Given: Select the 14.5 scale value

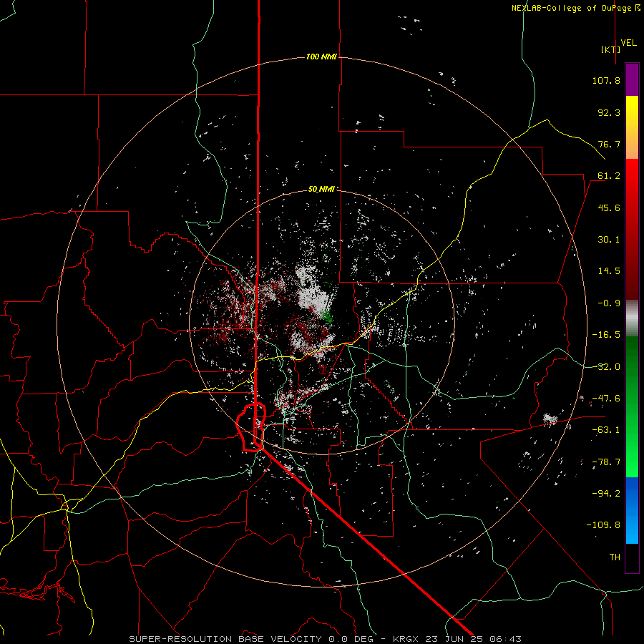Looking at the screenshot, I should pos(609,271).
